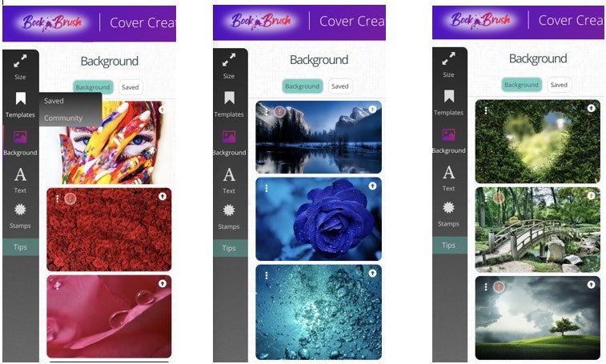Image resolution: width=606 pixels, height=364 pixels.
Task: Toggle red circle marker on red roses image
Action: (70, 198)
